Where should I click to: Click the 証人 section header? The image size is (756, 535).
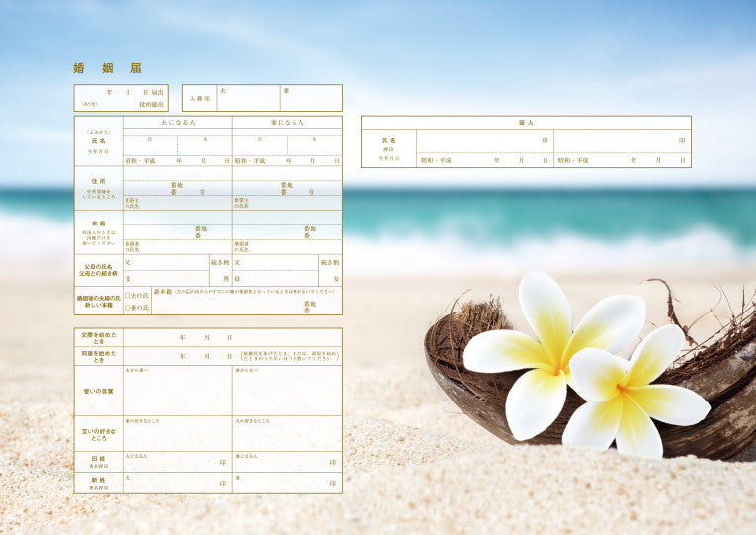pyautogui.click(x=526, y=122)
